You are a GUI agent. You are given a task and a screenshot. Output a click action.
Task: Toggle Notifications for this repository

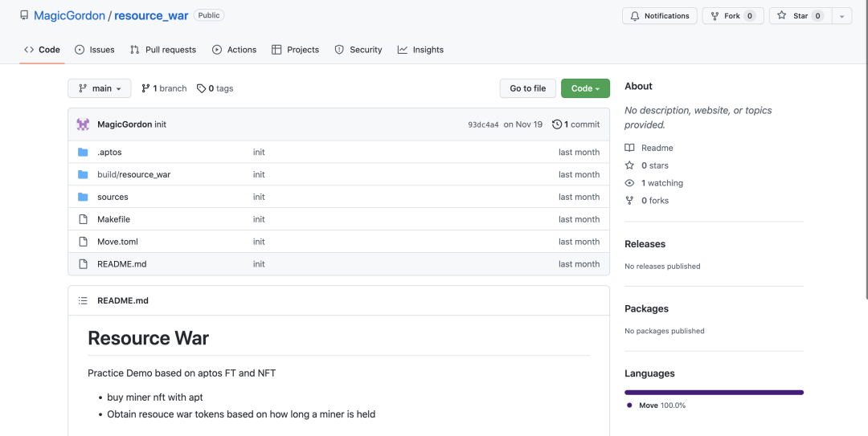pyautogui.click(x=659, y=16)
